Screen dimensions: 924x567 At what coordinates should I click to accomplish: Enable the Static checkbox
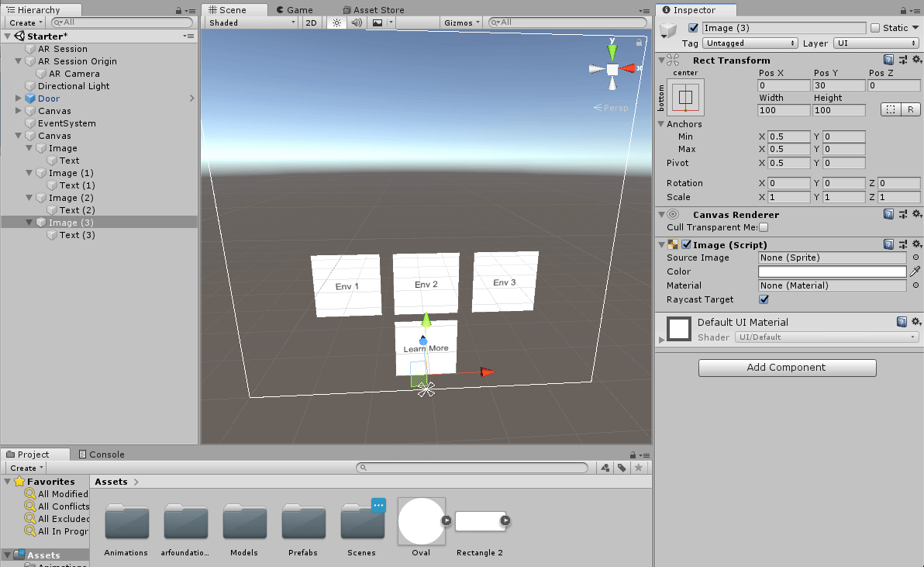875,28
